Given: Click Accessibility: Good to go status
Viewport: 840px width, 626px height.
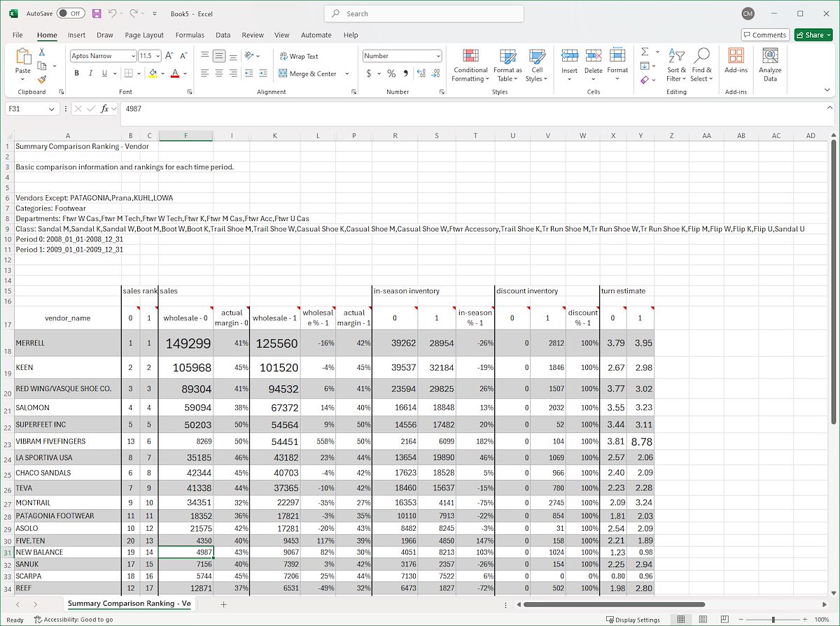Looking at the screenshot, I should (x=73, y=620).
